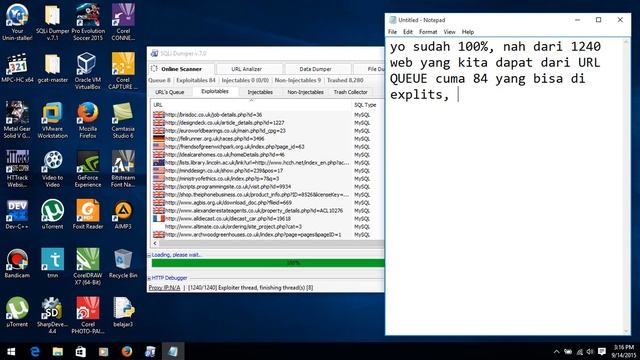Open Your Uninstaller desktop icon
Image resolution: width=640 pixels, height=360 pixels.
tap(17, 22)
